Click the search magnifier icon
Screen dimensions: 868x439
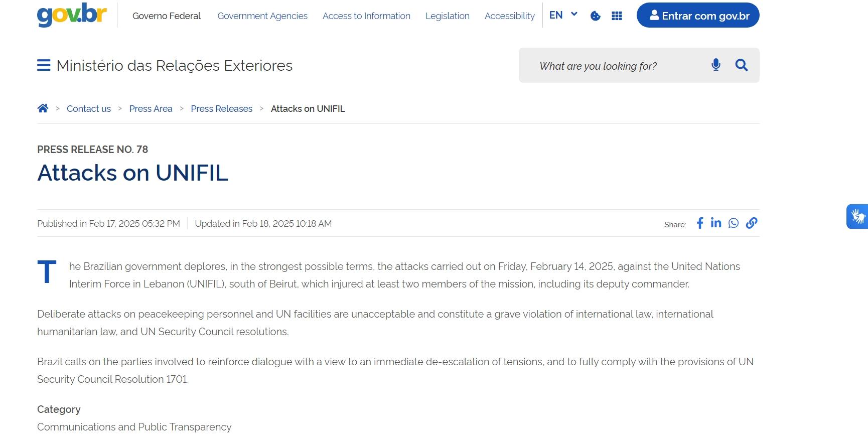click(x=742, y=65)
